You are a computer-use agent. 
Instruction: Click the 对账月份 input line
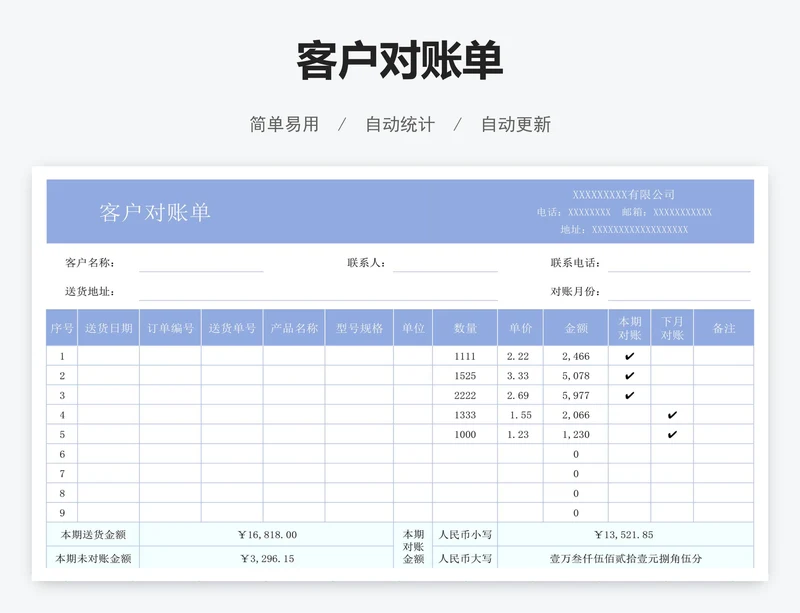click(679, 292)
